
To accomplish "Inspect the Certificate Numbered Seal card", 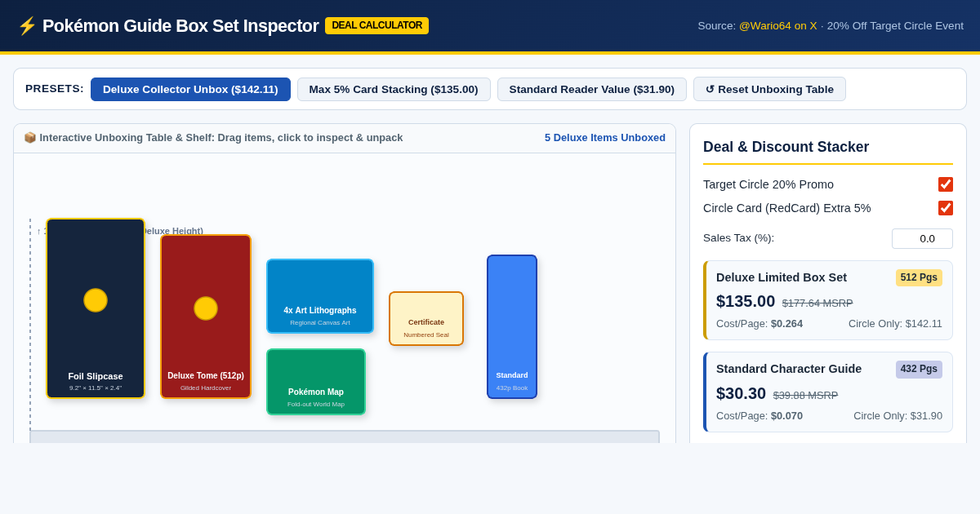I will coord(426,318).
